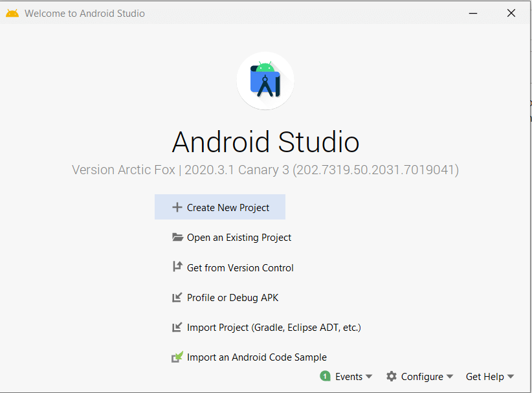Open the Events dropdown

coord(349,376)
